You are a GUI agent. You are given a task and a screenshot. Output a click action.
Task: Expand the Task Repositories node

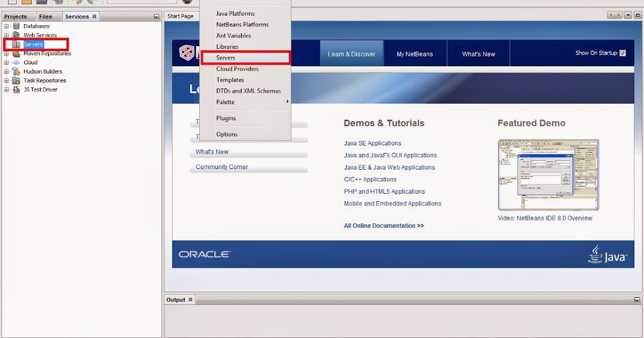coord(6,80)
